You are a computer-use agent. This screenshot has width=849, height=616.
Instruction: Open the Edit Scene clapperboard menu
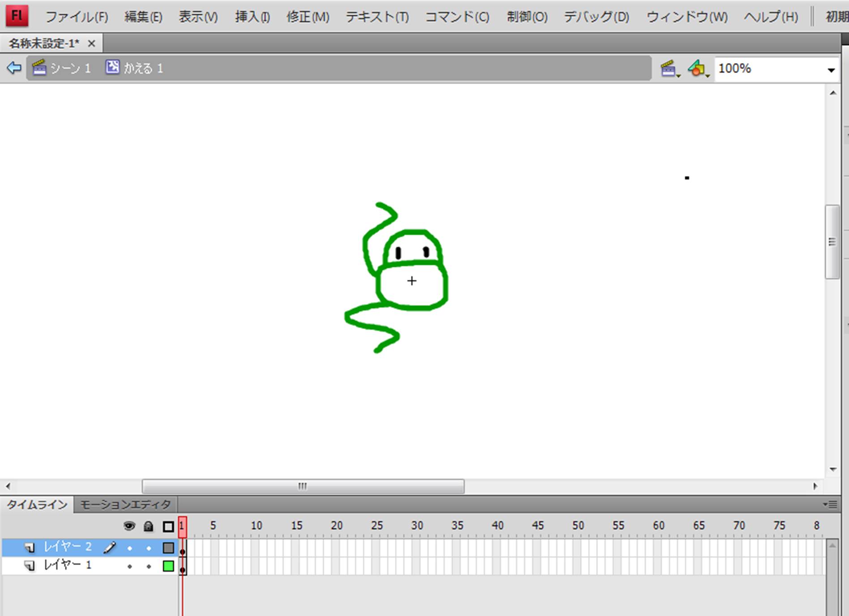(669, 69)
